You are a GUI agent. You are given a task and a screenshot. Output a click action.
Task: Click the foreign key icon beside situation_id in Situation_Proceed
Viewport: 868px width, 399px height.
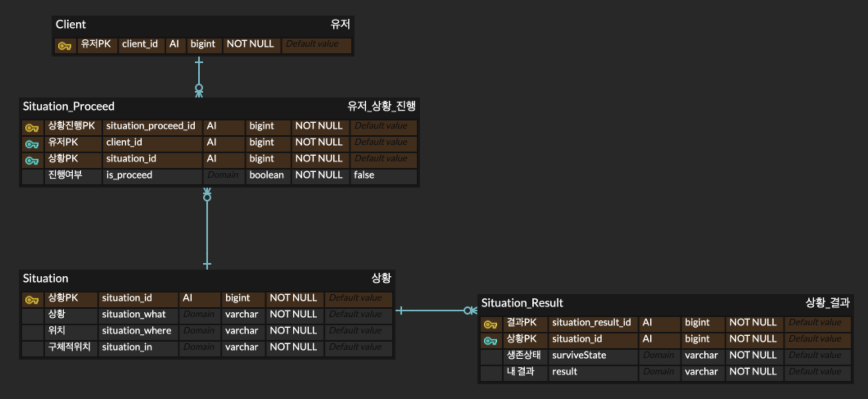point(32,159)
